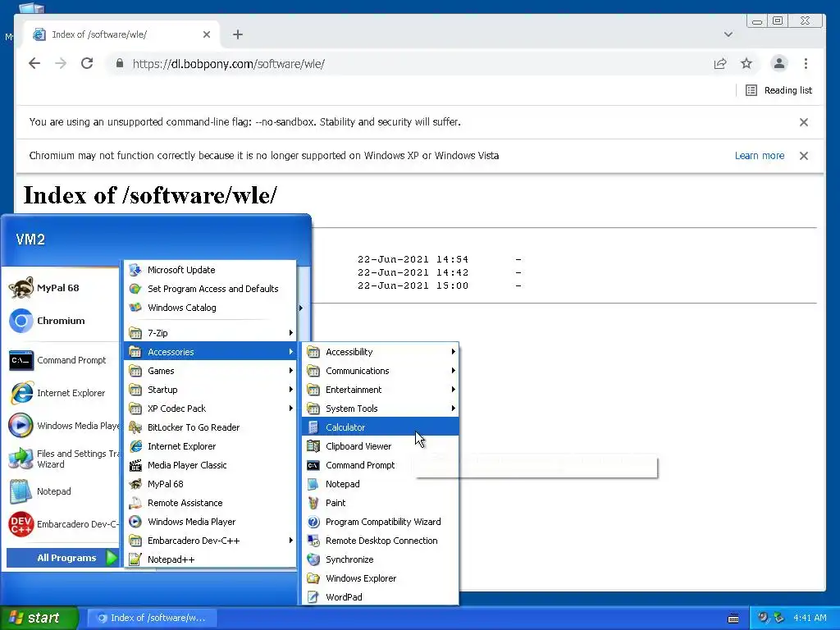This screenshot has height=630, width=840.
Task: Open Program Compatibility Wizard
Action: click(381, 522)
